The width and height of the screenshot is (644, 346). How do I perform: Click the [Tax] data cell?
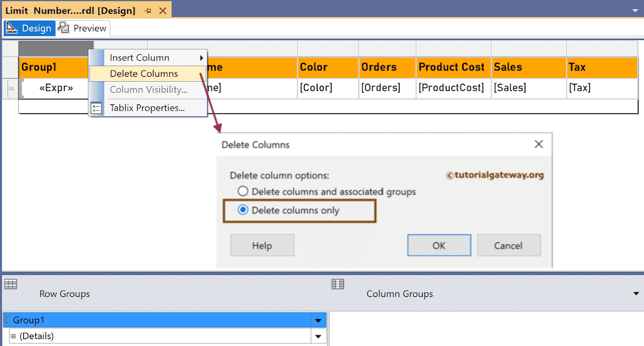point(602,88)
